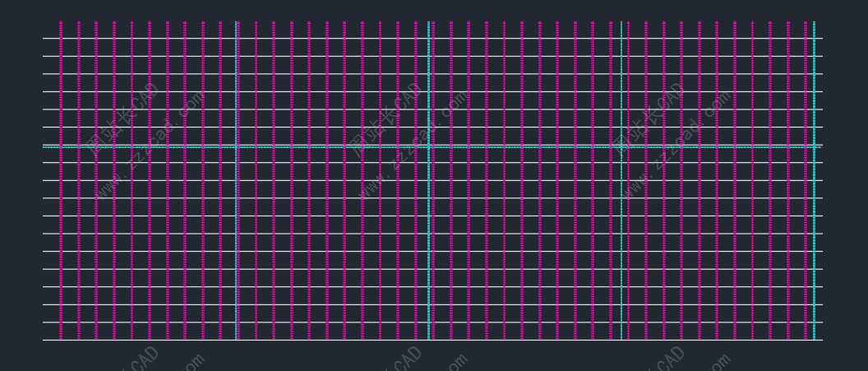Pick the bottom white horizontal line
Screen dimensions: 868x371
(432, 340)
